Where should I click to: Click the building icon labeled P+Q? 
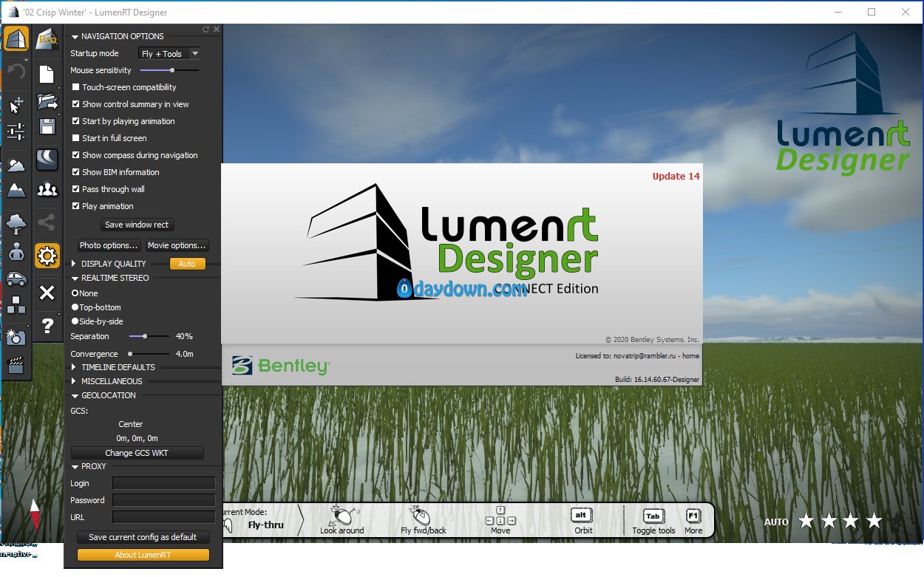(x=47, y=39)
